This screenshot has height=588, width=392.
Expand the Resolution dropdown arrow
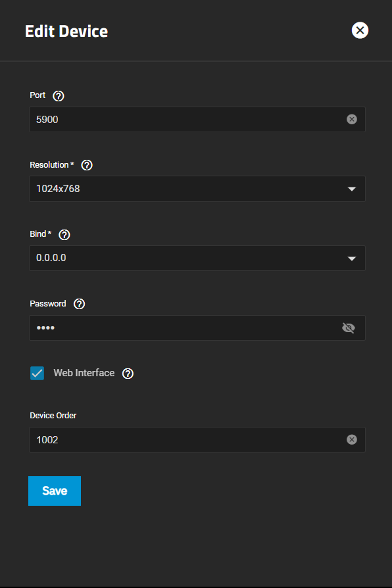pos(351,189)
